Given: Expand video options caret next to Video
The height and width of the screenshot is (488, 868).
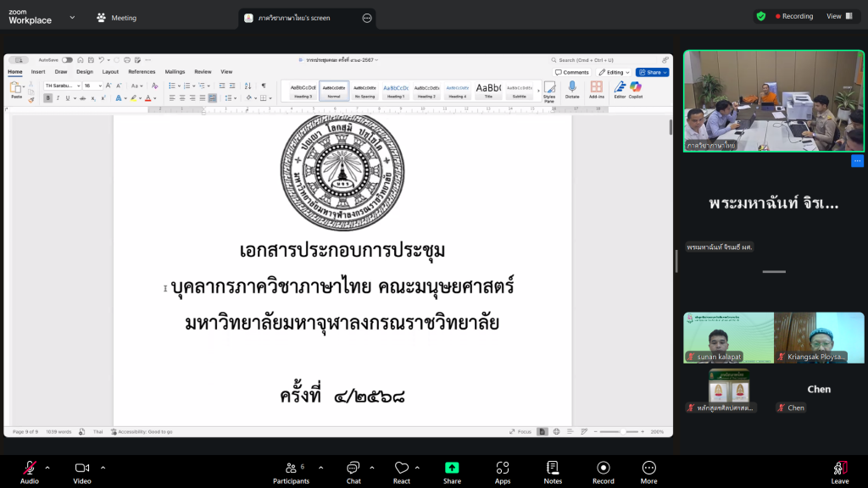Looking at the screenshot, I should pyautogui.click(x=103, y=468).
